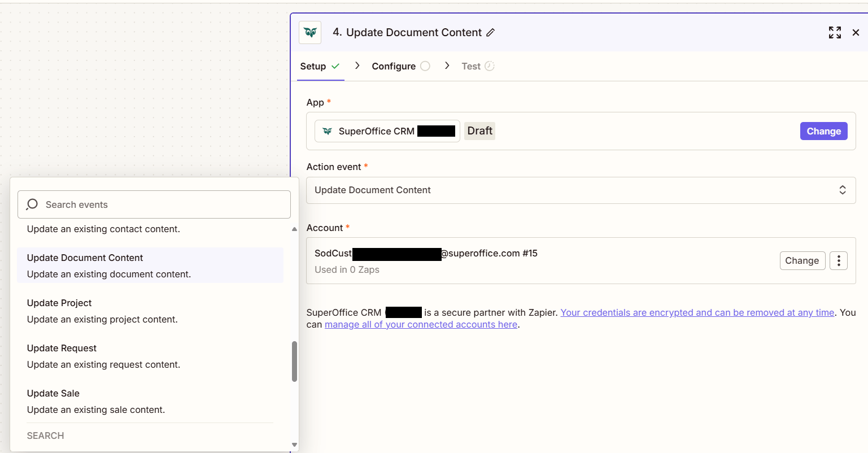
Task: Open the three-dot menu beside the Account
Action: click(838, 260)
